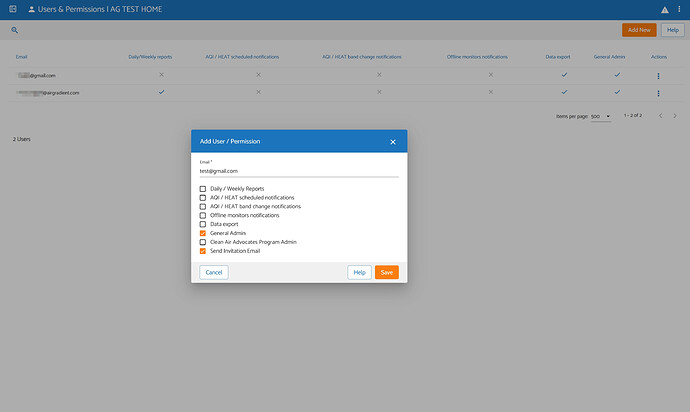Enable AQI / HEAT scheduled notifications checkbox
The height and width of the screenshot is (412, 690).
[203, 198]
